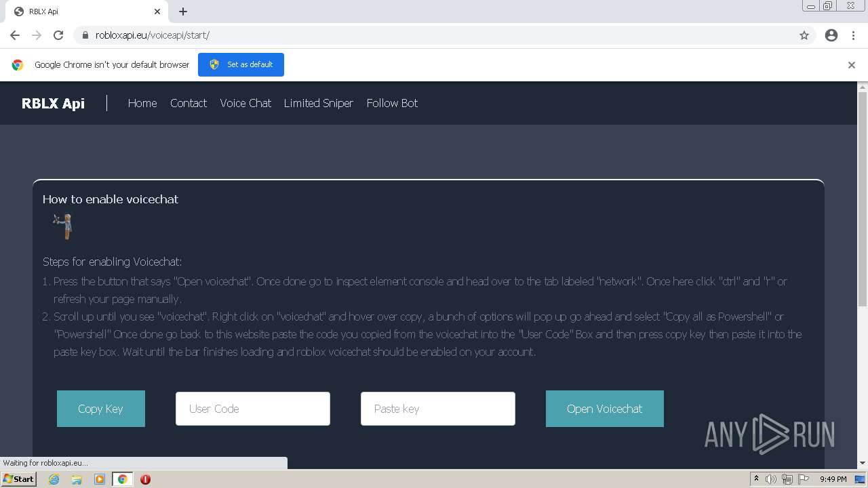The image size is (868, 488).
Task: Click the taskbar clock 9:49 PM
Action: 833,479
